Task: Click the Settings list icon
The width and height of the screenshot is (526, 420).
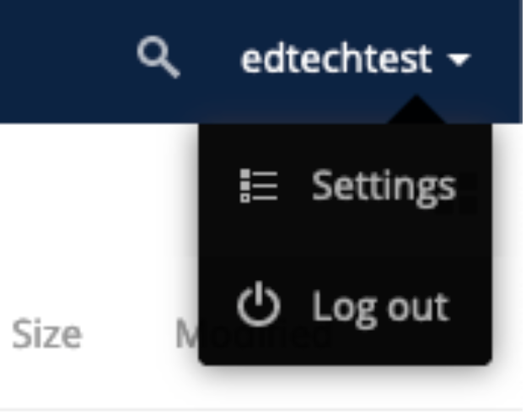Action: coord(259,186)
